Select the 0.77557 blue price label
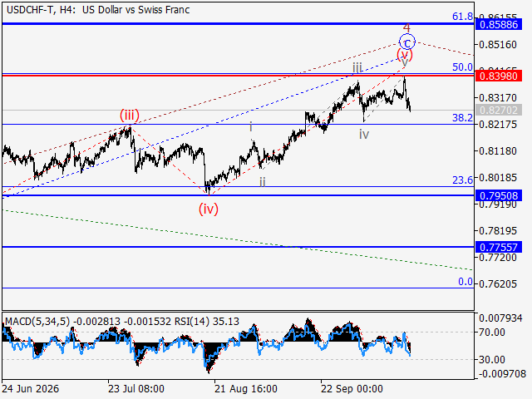The width and height of the screenshot is (532, 399). (499, 247)
